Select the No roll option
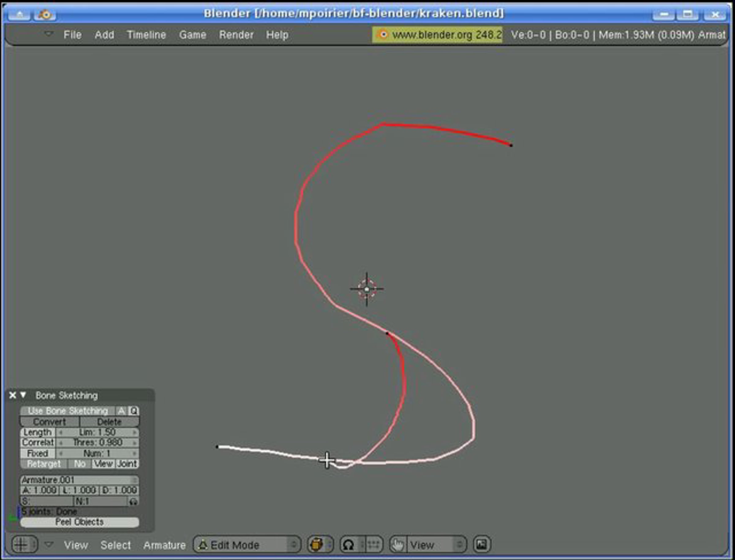The width and height of the screenshot is (735, 560). tap(79, 464)
